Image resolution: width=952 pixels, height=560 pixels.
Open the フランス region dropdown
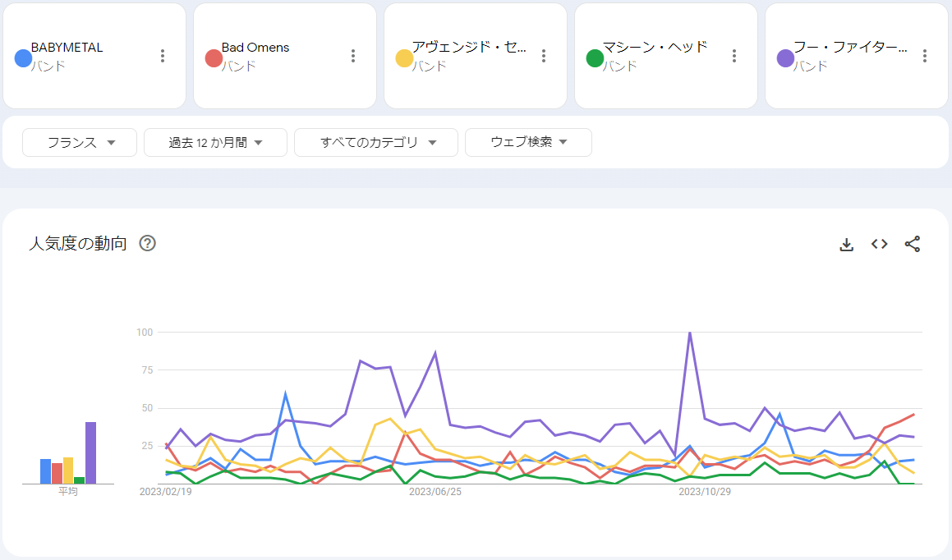tap(80, 143)
